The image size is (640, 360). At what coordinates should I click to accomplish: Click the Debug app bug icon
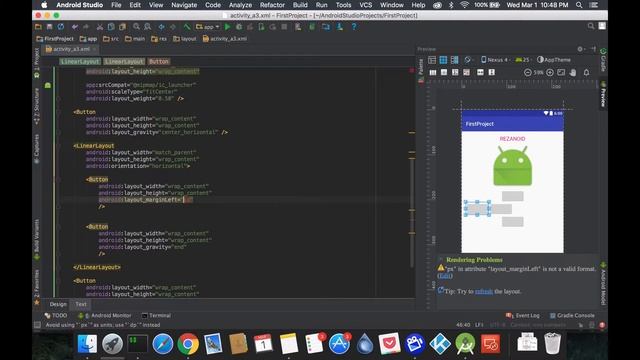[239, 27]
